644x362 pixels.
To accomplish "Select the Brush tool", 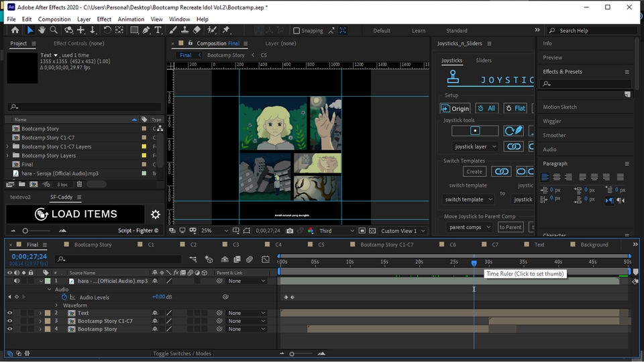I will 173,30.
